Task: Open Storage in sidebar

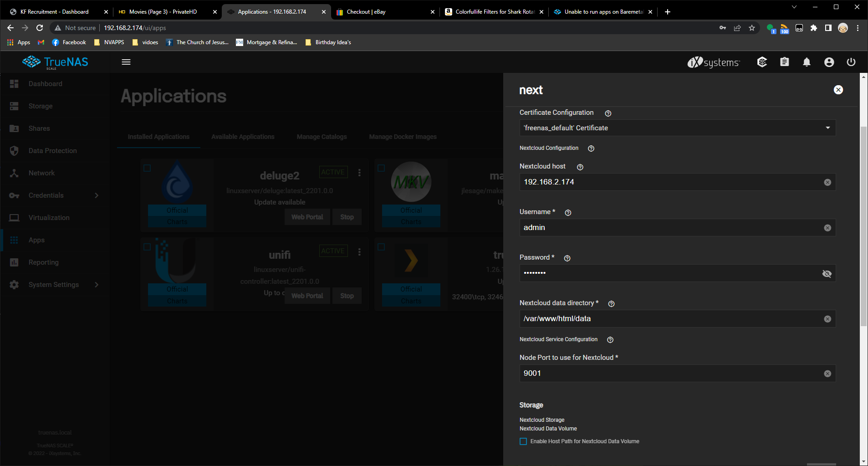Action: click(55, 106)
